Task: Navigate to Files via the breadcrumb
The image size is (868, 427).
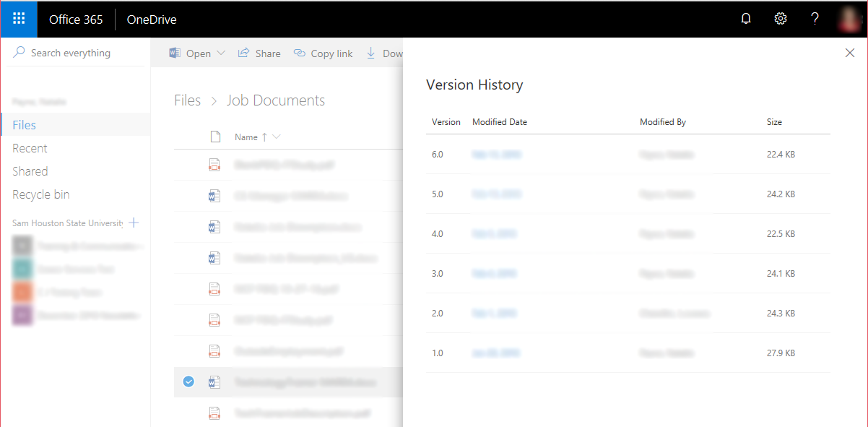Action: point(187,100)
